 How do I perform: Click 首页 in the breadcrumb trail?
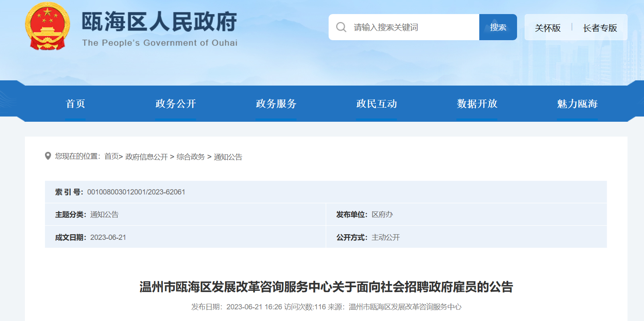pyautogui.click(x=111, y=157)
